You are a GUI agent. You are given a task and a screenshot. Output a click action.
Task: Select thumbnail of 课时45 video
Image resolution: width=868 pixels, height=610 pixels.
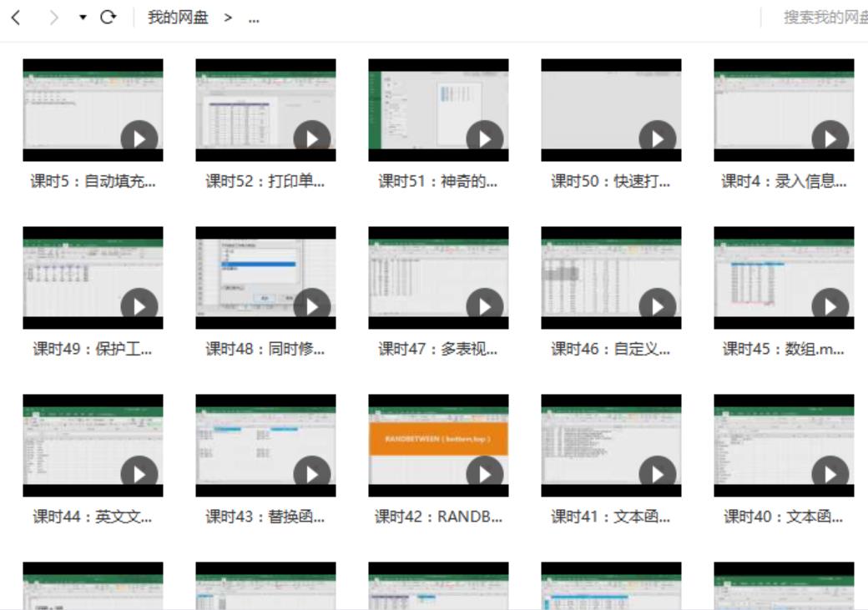(x=784, y=277)
